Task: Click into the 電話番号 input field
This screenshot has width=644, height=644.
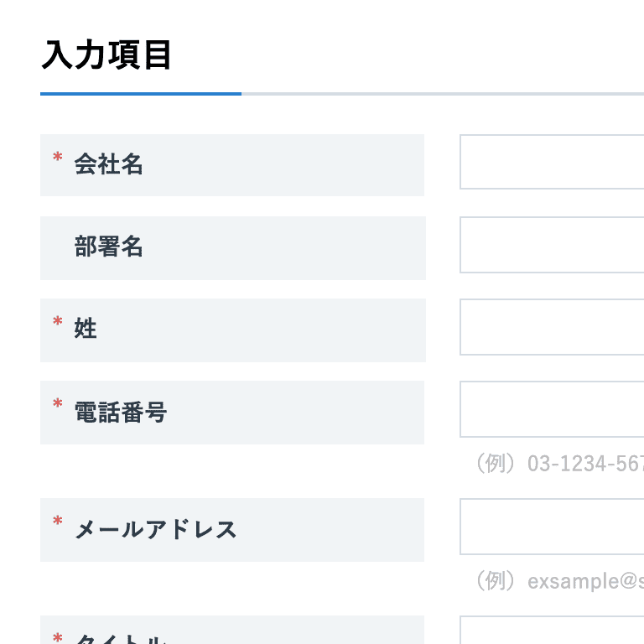Action: tap(552, 409)
